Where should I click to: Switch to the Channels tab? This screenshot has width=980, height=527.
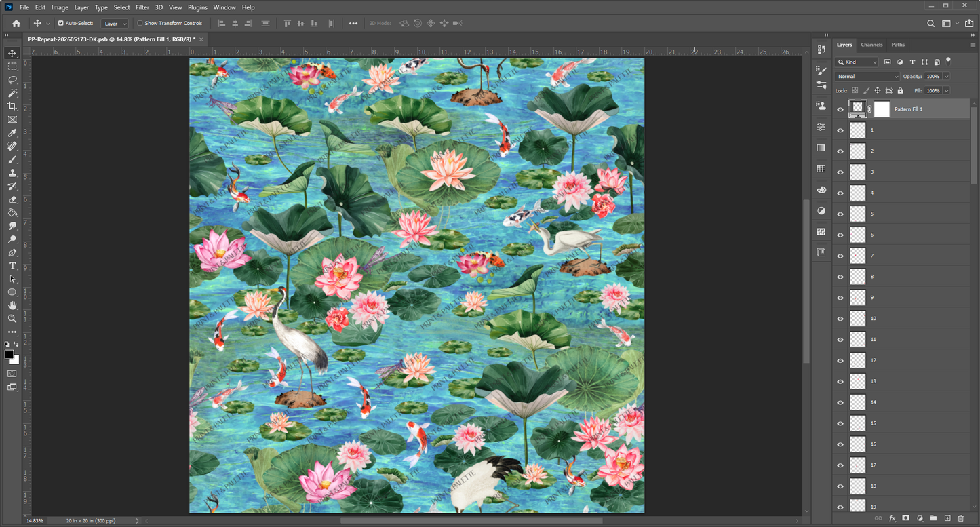(871, 45)
